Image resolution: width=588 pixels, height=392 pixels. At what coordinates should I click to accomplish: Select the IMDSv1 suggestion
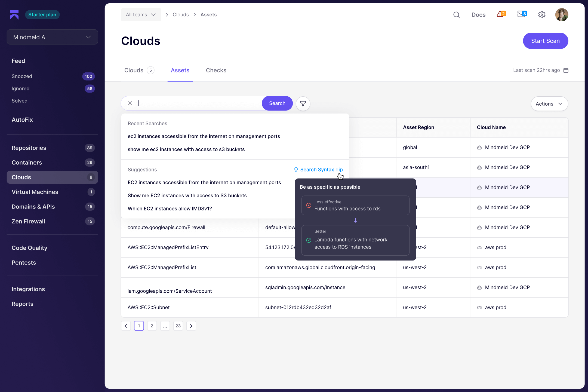pyautogui.click(x=170, y=209)
